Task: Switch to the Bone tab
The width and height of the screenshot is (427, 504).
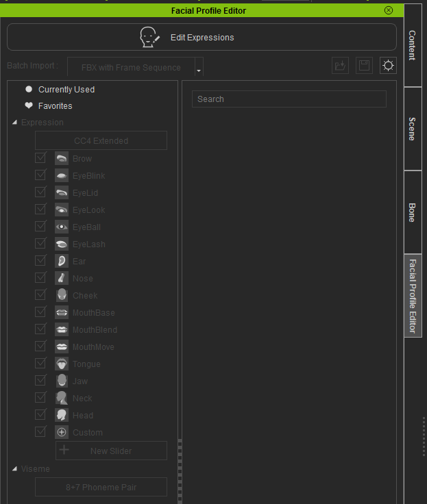Action: tap(413, 212)
